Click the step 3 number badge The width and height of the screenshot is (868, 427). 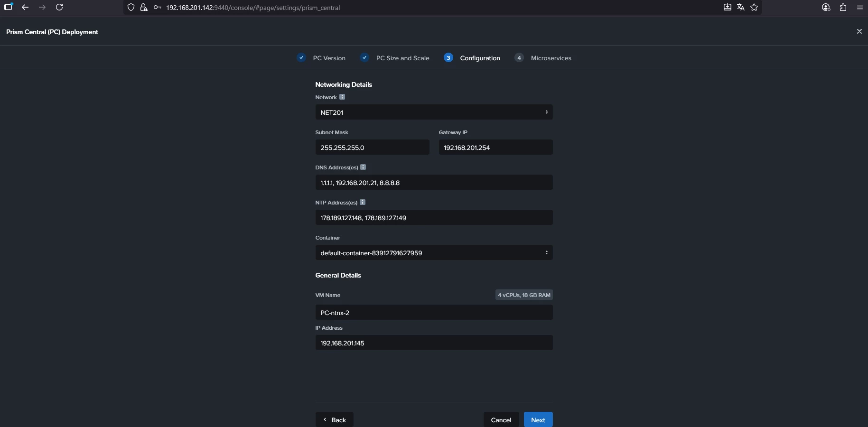pos(448,57)
